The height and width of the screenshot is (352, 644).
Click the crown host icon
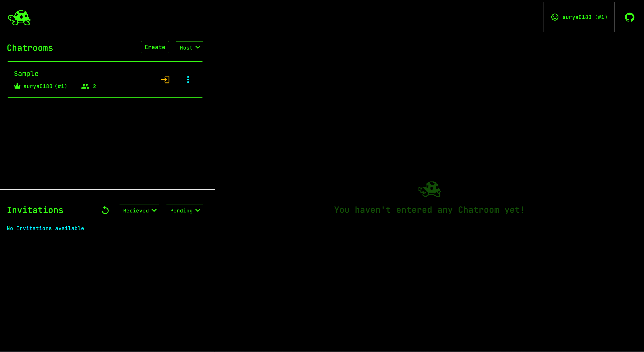click(17, 86)
